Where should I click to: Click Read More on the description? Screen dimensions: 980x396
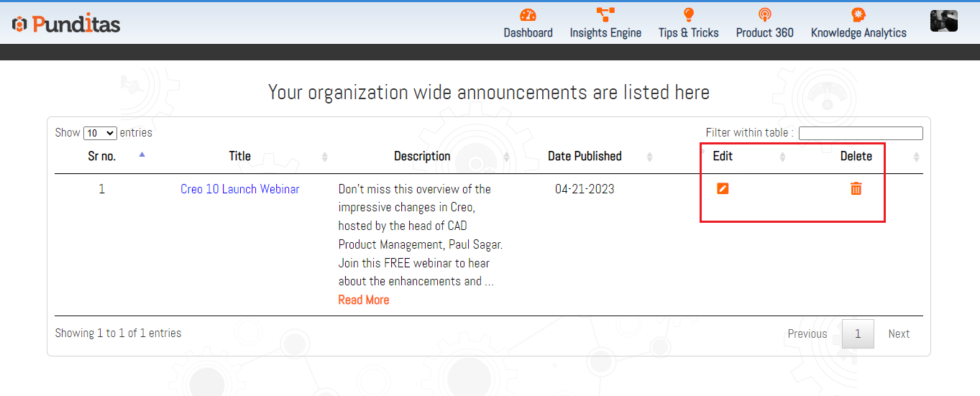click(x=364, y=300)
